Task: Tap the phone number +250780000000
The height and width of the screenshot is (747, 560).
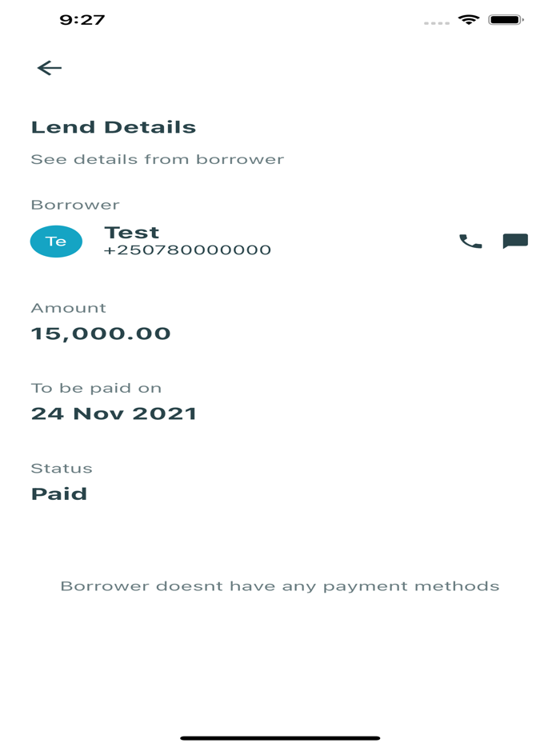Action: tap(187, 250)
